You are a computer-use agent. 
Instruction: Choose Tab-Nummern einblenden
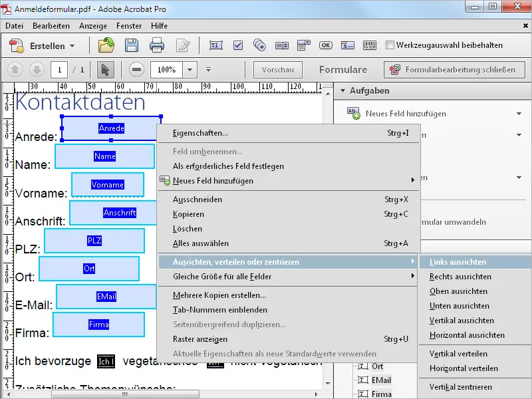pos(289,309)
